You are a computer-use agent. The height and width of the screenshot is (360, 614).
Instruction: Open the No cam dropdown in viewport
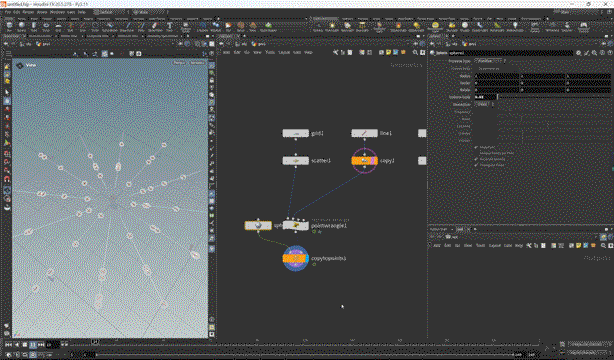[x=197, y=63]
